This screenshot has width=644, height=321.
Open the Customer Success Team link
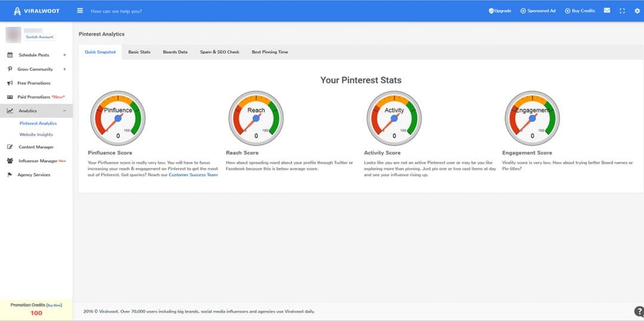(193, 175)
